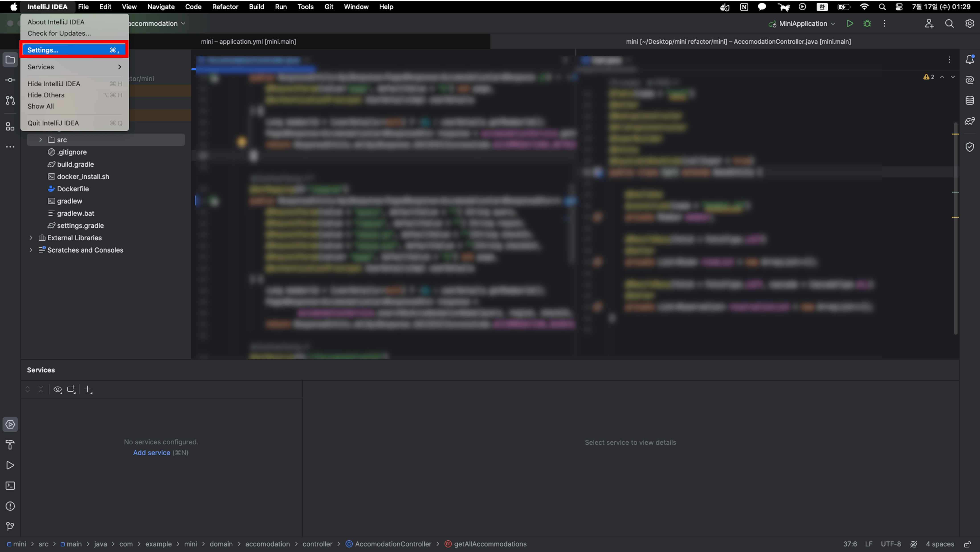The image size is (980, 552).
Task: Click Check for Updates... menu entry
Action: pyautogui.click(x=59, y=33)
